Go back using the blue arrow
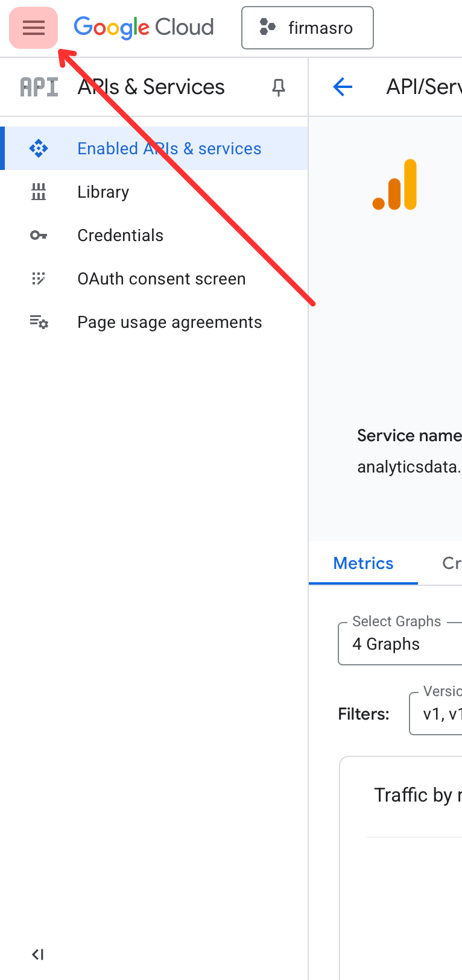Screen dimensions: 462x980 (x=343, y=87)
